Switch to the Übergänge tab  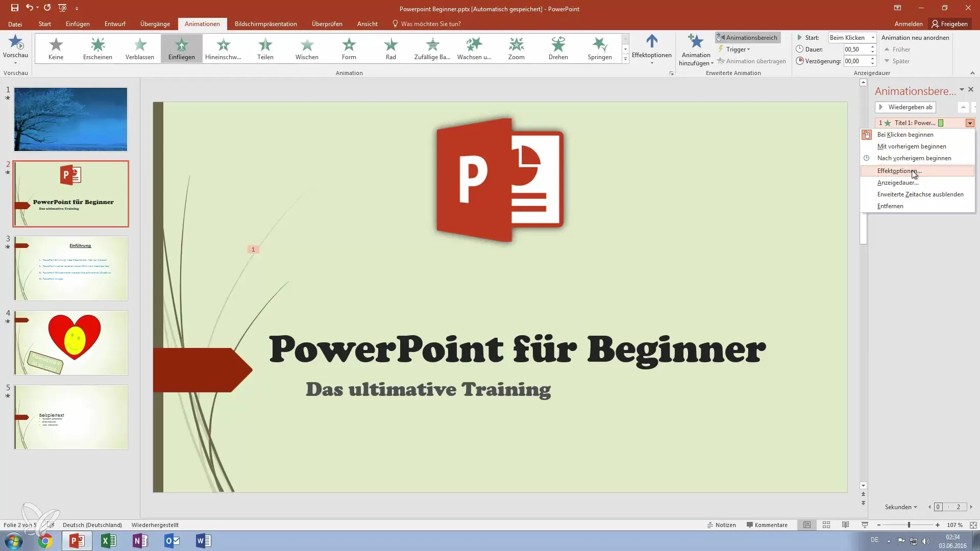155,23
